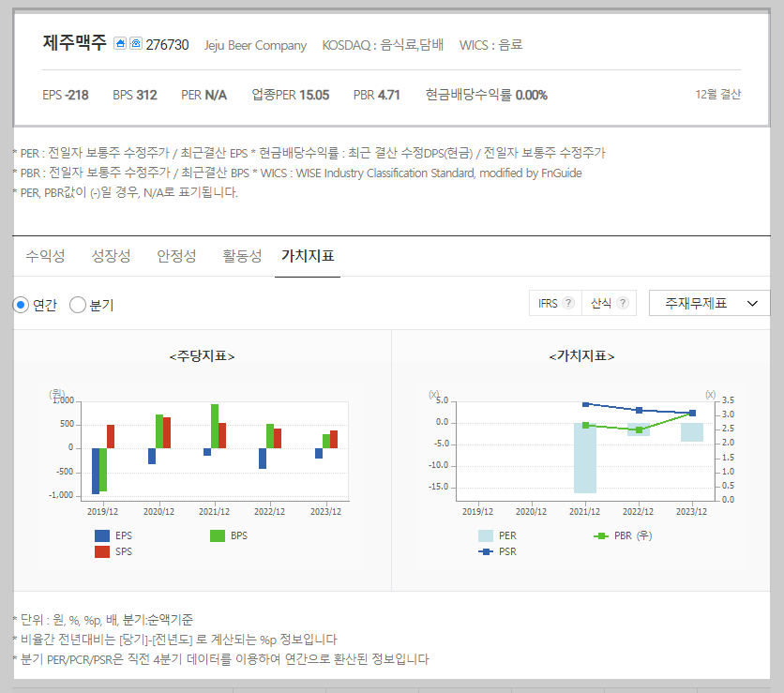Viewport: 784px width, 693px height.
Task: Open the 주재무제표 dropdown
Action: [709, 303]
